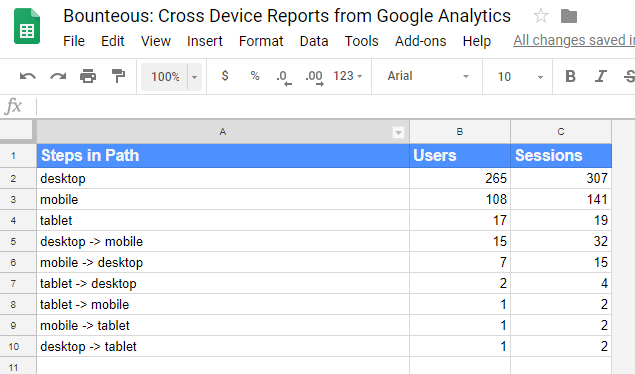Open the Format menu

click(261, 41)
